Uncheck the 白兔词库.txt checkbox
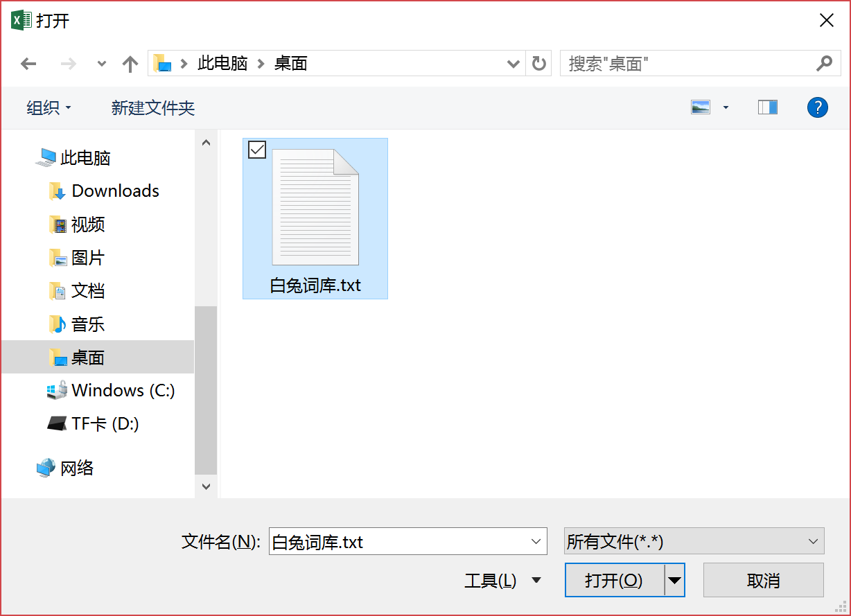This screenshot has height=616, width=851. click(x=257, y=149)
